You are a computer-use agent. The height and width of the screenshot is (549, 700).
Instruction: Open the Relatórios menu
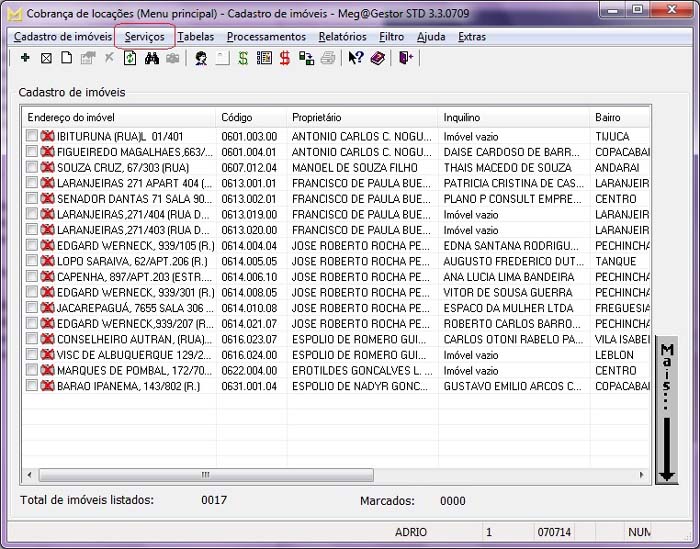[x=342, y=37]
